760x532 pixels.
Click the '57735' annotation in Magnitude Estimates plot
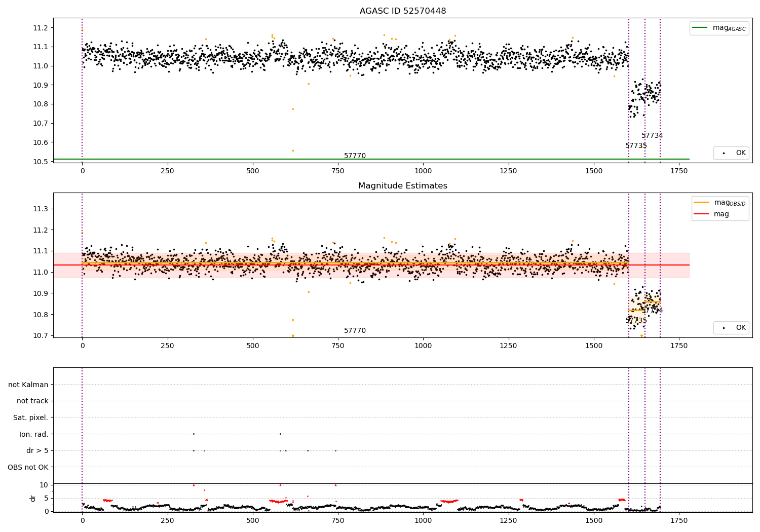point(636,321)
